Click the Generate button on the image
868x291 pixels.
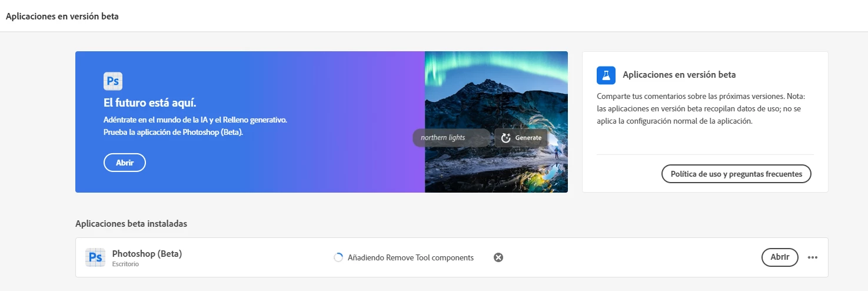(x=521, y=138)
